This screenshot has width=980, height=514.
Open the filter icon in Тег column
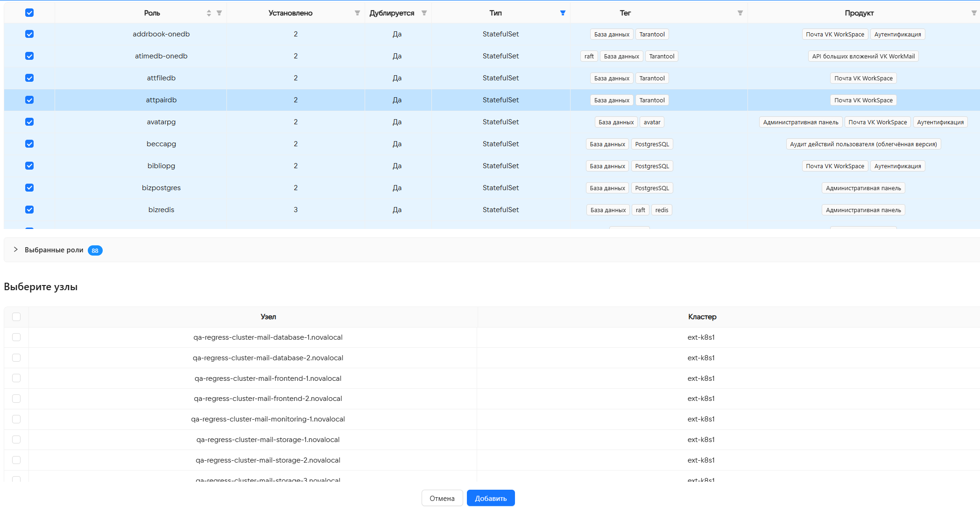740,13
